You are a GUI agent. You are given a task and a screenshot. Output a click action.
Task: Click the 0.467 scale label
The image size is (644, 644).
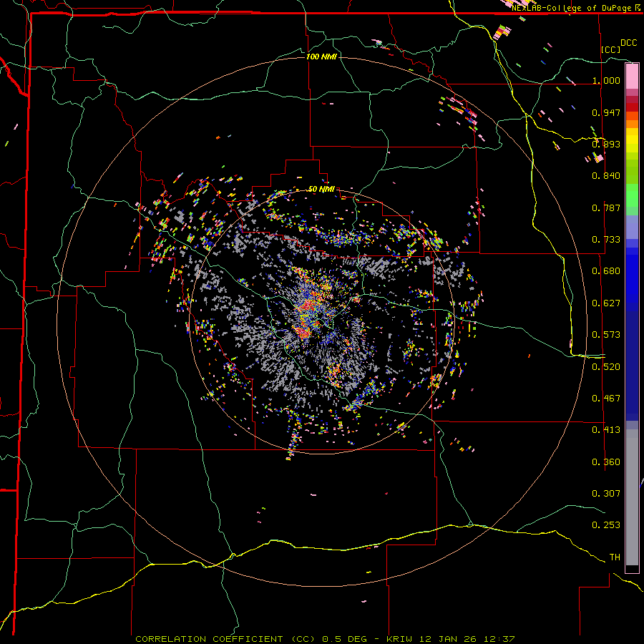(606, 399)
